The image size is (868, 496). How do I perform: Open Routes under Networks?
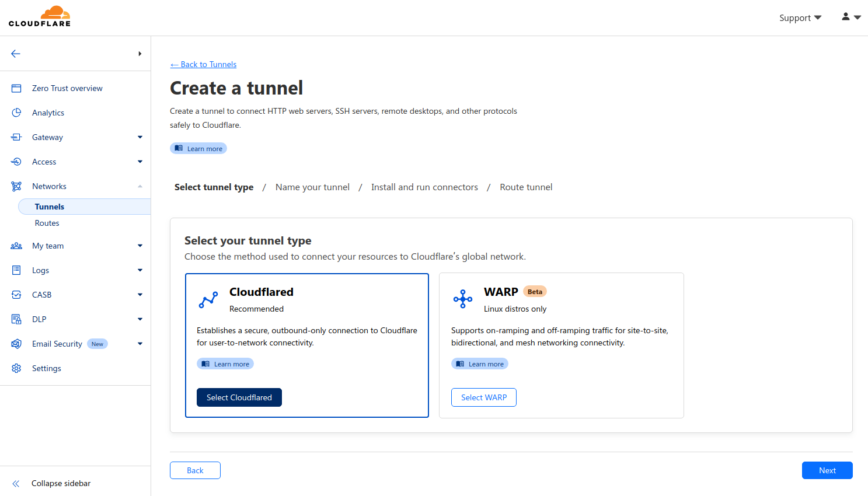coord(47,223)
